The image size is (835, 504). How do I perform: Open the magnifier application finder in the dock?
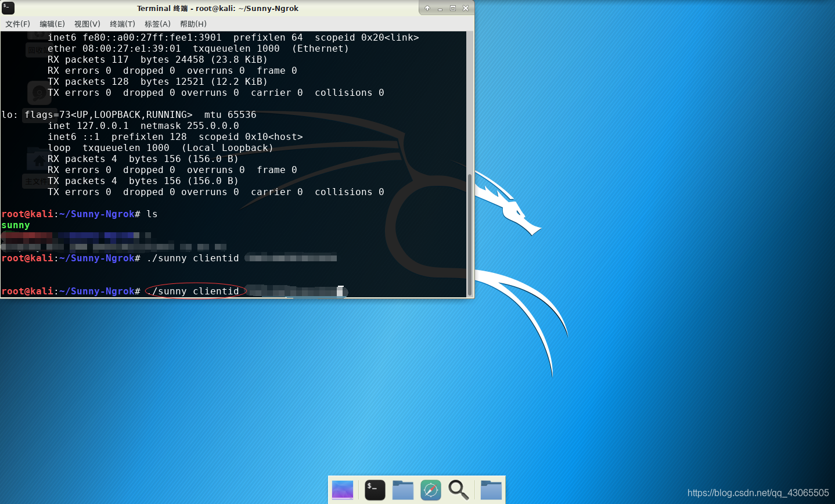click(x=459, y=490)
